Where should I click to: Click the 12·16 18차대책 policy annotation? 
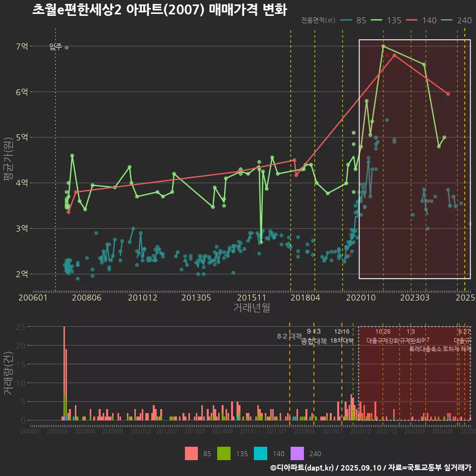[342, 336]
